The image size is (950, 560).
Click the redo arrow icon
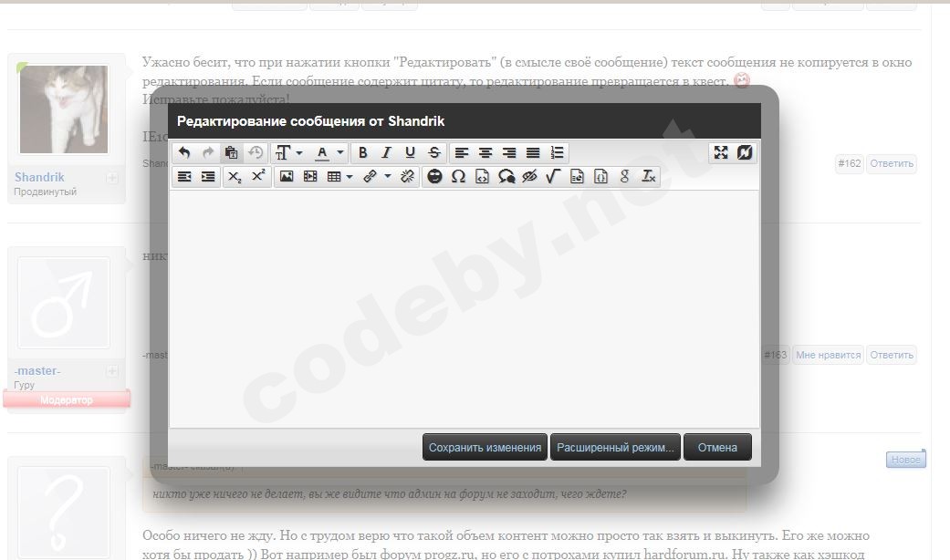pyautogui.click(x=208, y=152)
